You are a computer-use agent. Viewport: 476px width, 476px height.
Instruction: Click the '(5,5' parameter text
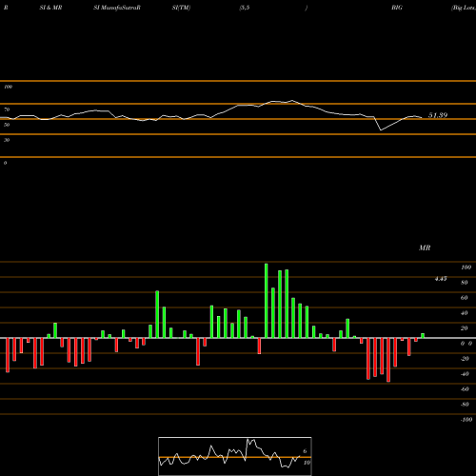click(x=245, y=8)
